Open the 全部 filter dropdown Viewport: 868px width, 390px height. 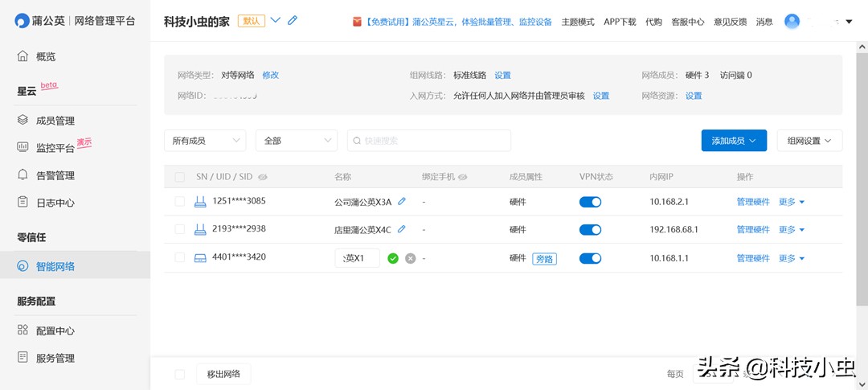coord(297,141)
